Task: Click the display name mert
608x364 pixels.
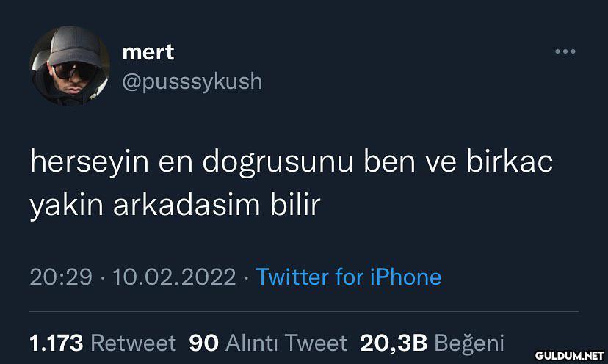Action: tap(148, 52)
